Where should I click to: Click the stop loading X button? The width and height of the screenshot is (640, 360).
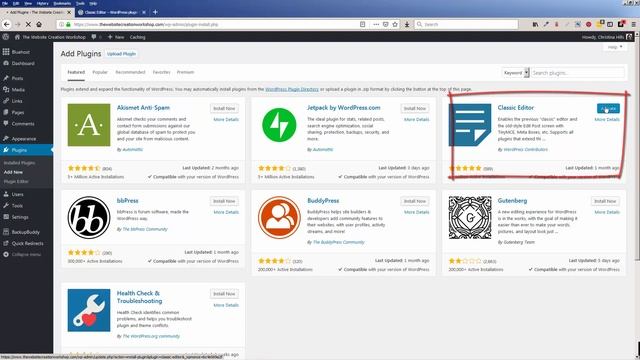(x=28, y=24)
